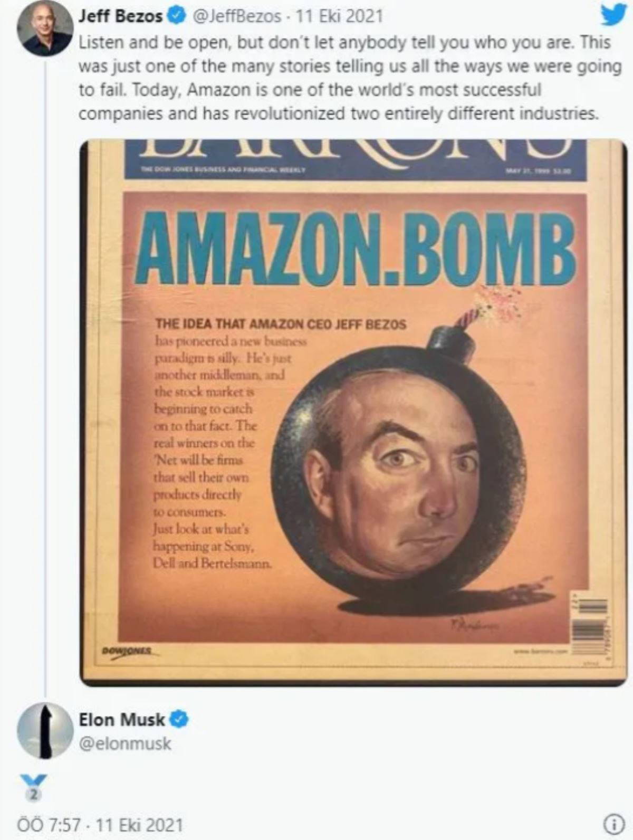
Task: Click the verified badge beside Elon Musk
Action: [x=180, y=719]
